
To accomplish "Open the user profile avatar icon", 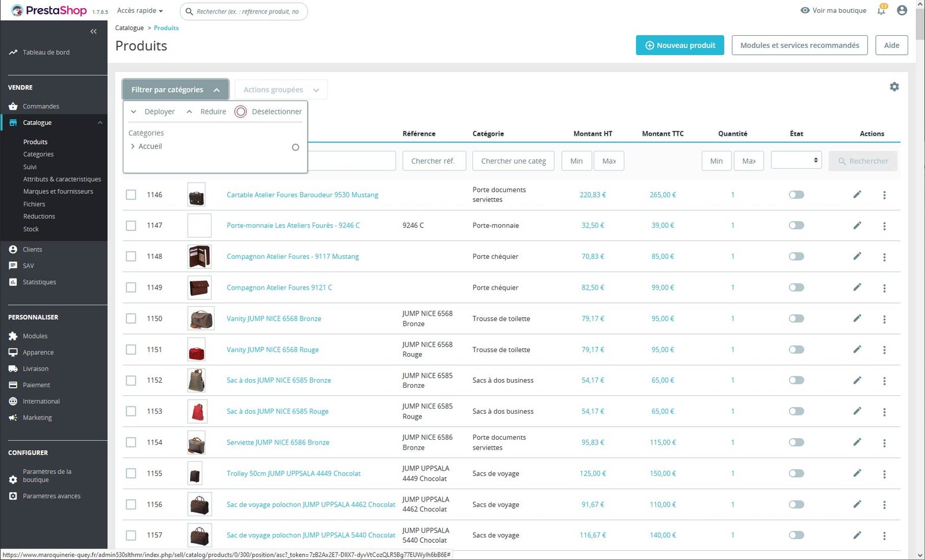I will tap(901, 10).
